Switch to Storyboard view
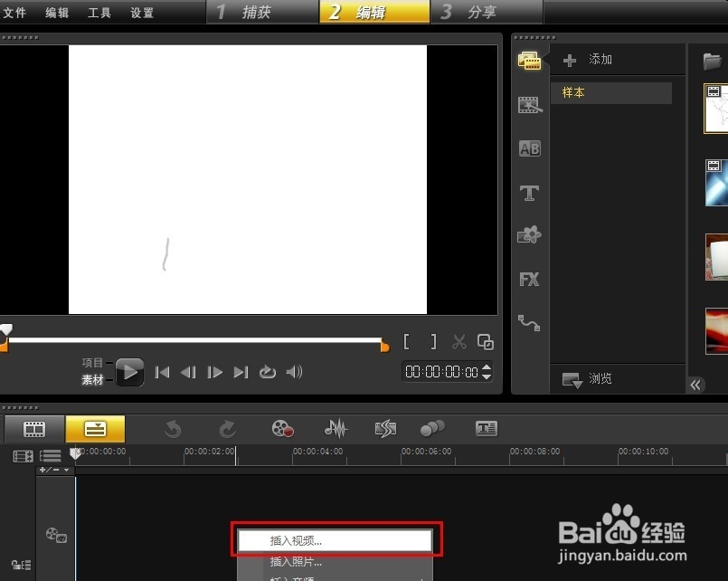The image size is (728, 581). (x=34, y=429)
